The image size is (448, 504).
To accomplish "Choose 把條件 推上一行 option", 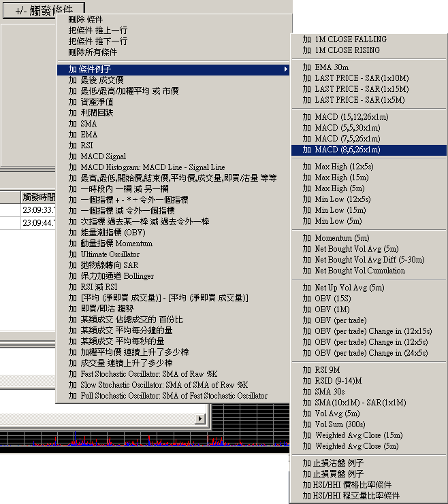I will click(x=97, y=31).
